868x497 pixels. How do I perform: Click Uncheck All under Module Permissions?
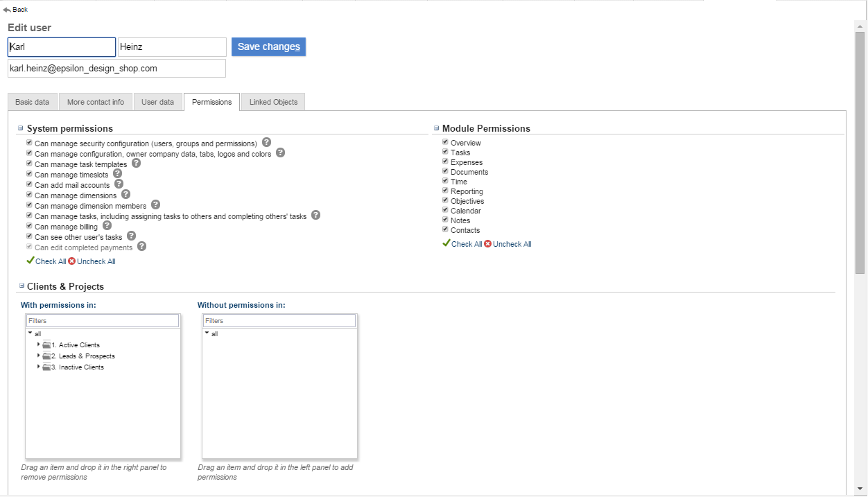tap(512, 244)
